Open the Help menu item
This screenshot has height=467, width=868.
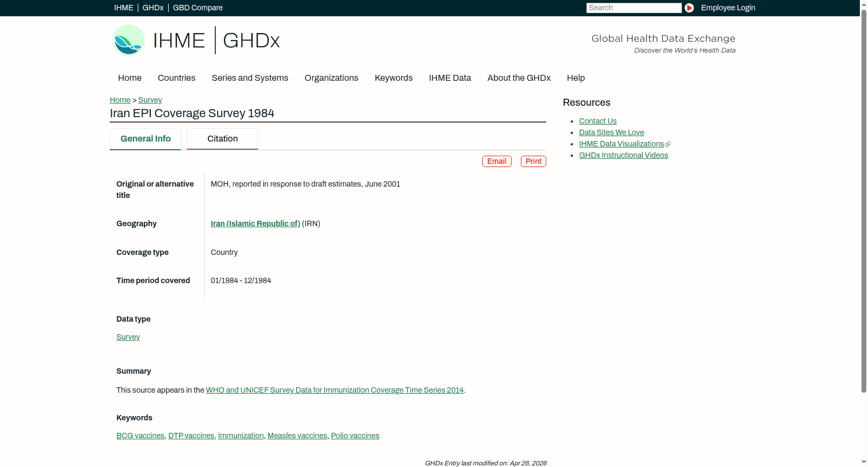click(x=576, y=78)
